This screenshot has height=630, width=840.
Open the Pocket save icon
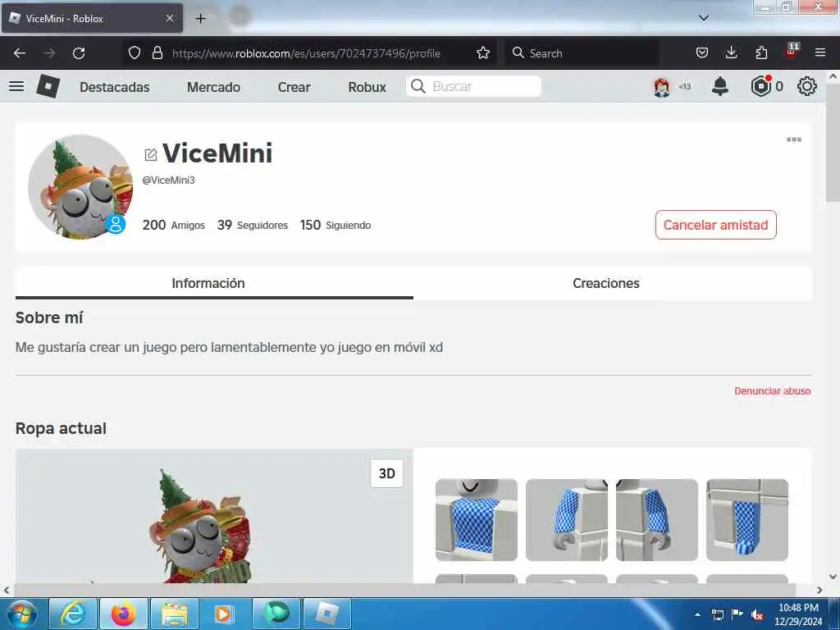tap(702, 53)
